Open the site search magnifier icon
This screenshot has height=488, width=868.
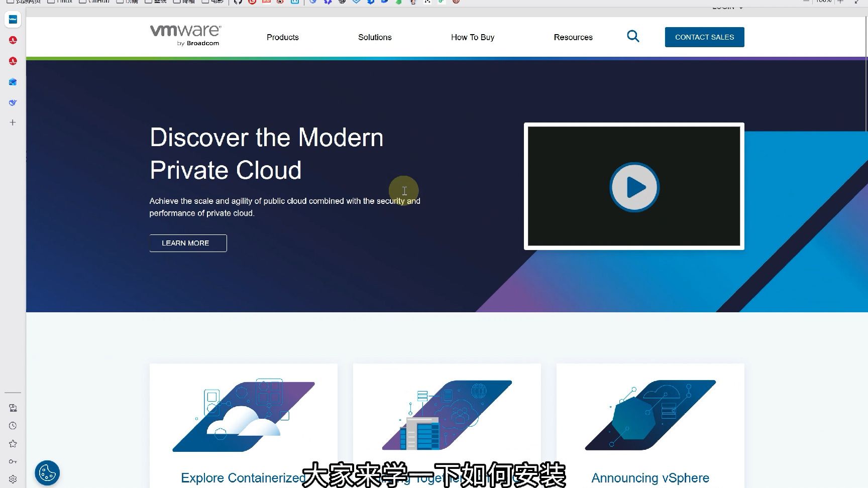coord(633,36)
